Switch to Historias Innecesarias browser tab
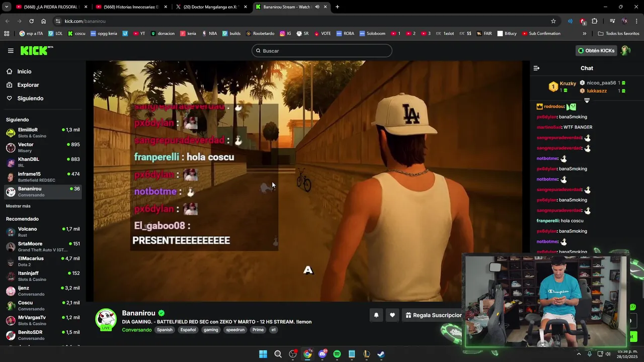 131,7
